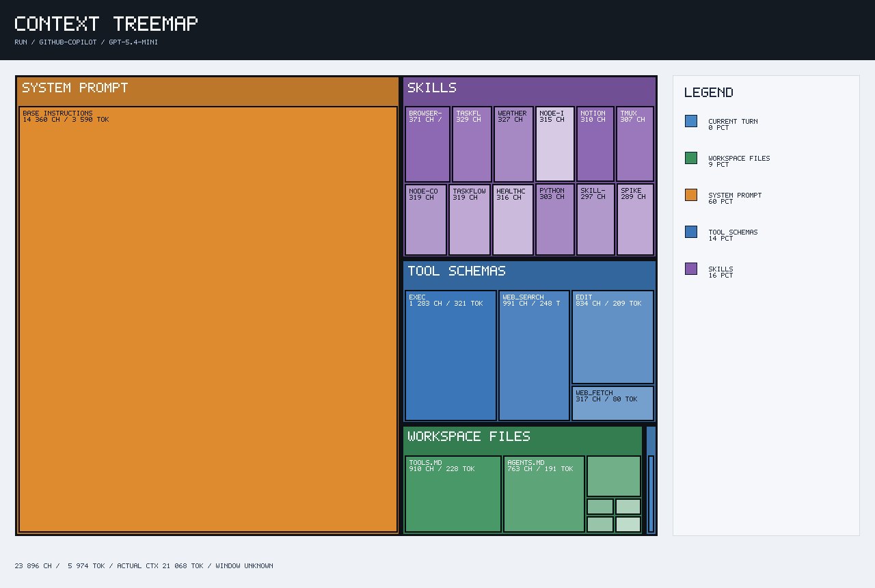Click the Workspace Files legend color swatch
This screenshot has width=875, height=588.
coord(691,158)
